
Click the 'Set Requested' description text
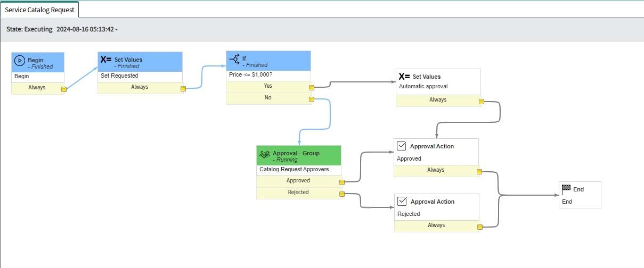tap(119, 76)
